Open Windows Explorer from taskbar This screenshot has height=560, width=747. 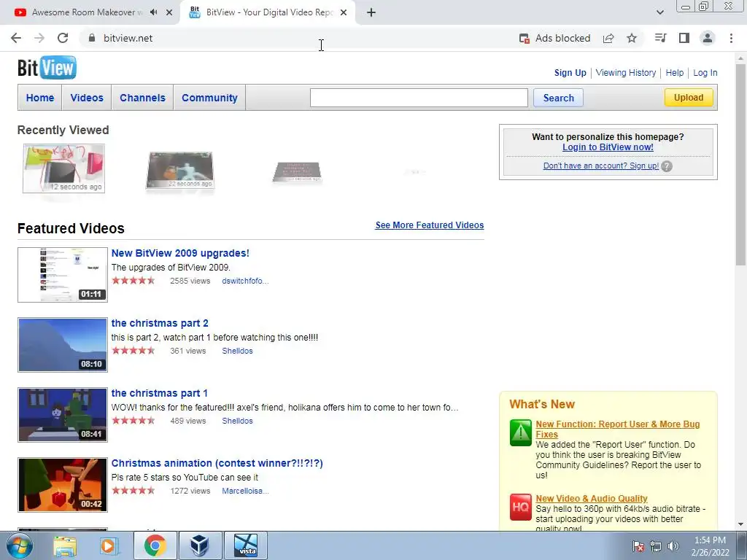click(x=65, y=546)
